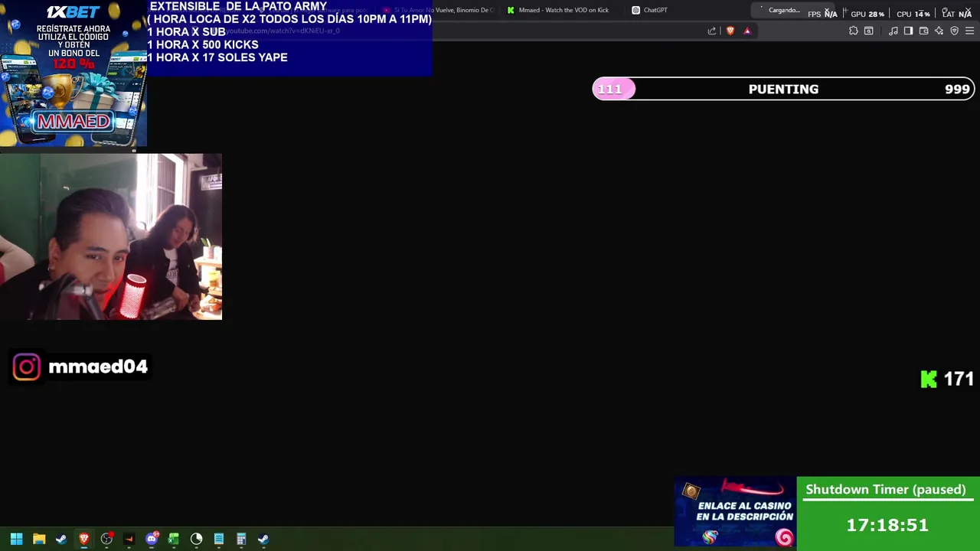Click 'Enlace al casino en la descripción' banner
Screen dimensions: 980x551
(735, 511)
